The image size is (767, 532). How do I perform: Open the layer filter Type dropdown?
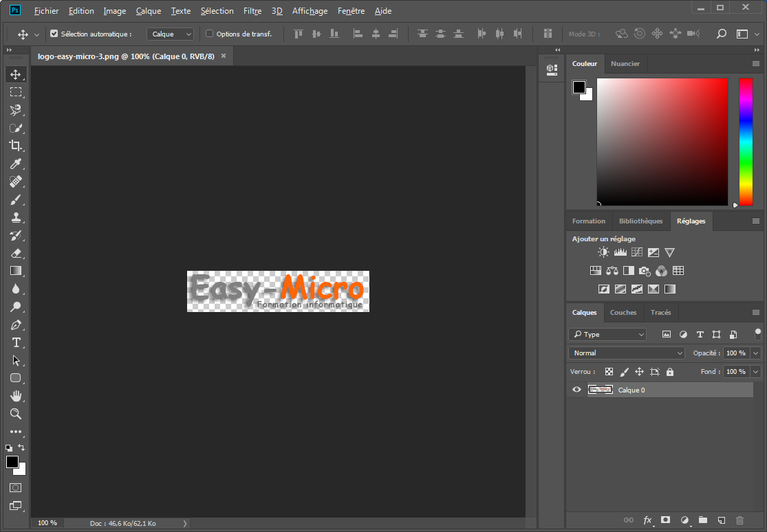pyautogui.click(x=607, y=335)
